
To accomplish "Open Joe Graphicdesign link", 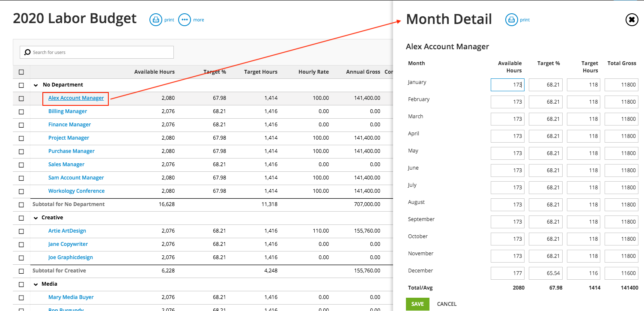I will tap(71, 257).
